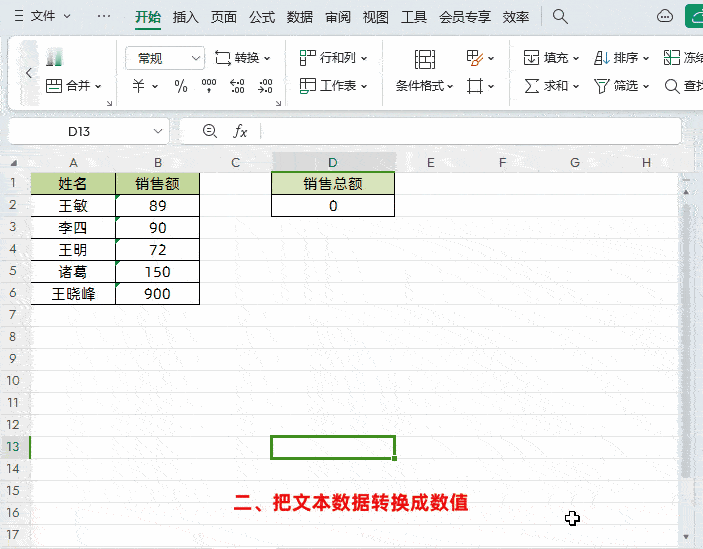The height and width of the screenshot is (549, 703).
Task: Expand the 条件格式 dropdown arrow
Action: click(450, 86)
